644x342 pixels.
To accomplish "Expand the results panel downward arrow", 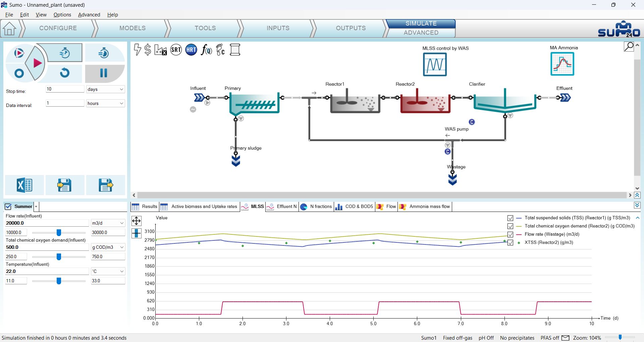I will pyautogui.click(x=637, y=205).
